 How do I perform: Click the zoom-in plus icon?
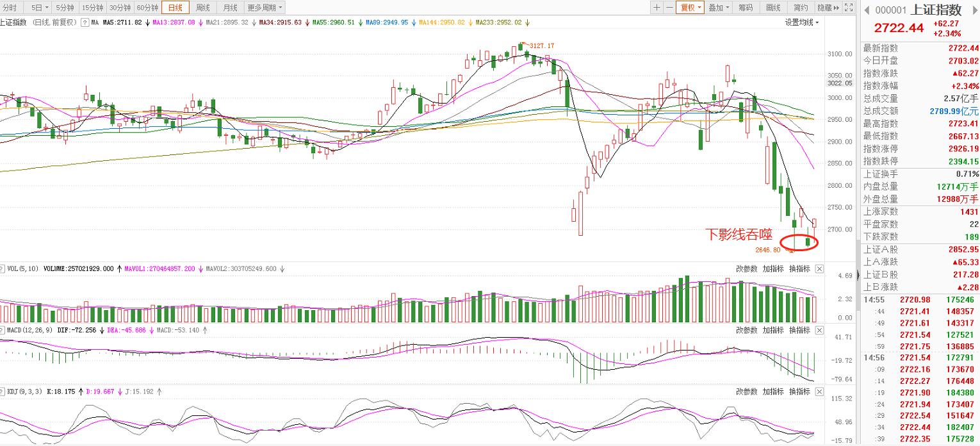coord(657,8)
